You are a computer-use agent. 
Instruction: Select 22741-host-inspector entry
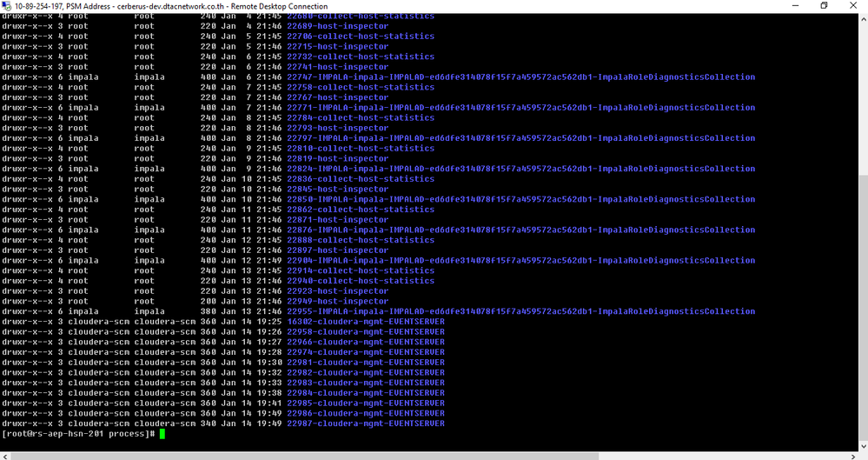(338, 66)
